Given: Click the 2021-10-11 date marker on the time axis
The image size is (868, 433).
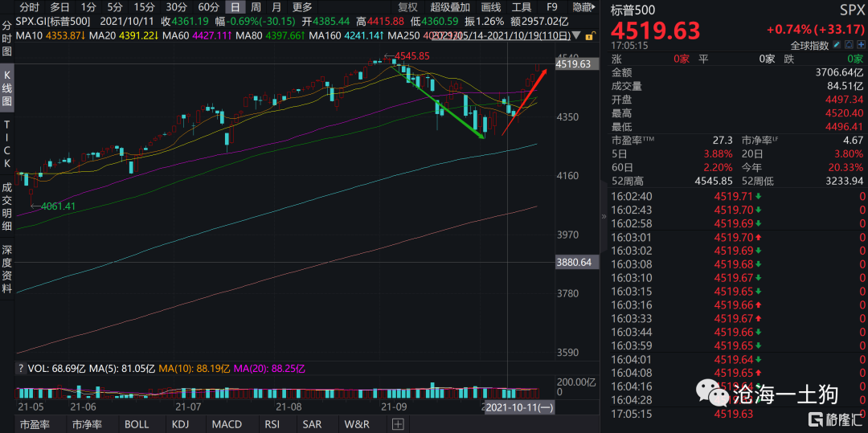Looking at the screenshot, I should tap(518, 408).
